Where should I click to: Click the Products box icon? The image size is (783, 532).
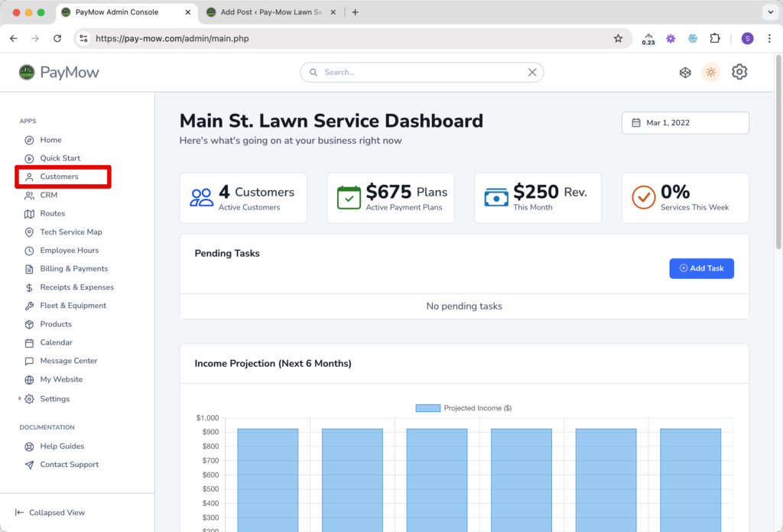30,324
